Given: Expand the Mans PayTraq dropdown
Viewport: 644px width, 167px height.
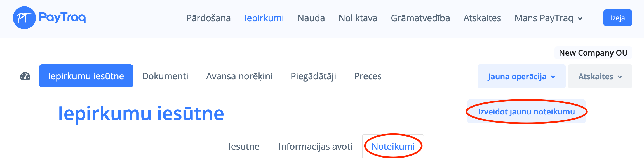Looking at the screenshot, I should tap(544, 18).
